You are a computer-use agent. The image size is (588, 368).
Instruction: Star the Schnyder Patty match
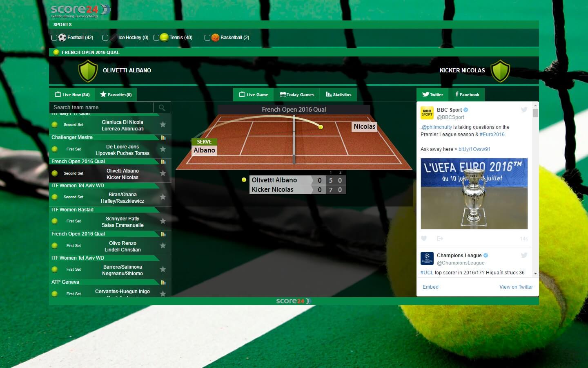(163, 221)
